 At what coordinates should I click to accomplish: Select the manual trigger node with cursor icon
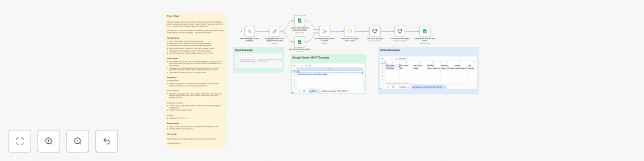250,31
